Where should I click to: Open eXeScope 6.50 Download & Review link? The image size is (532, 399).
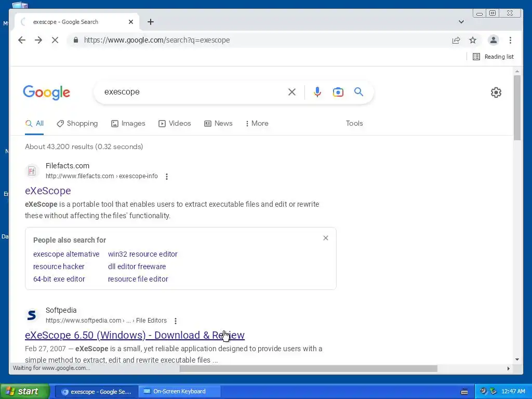(135, 335)
